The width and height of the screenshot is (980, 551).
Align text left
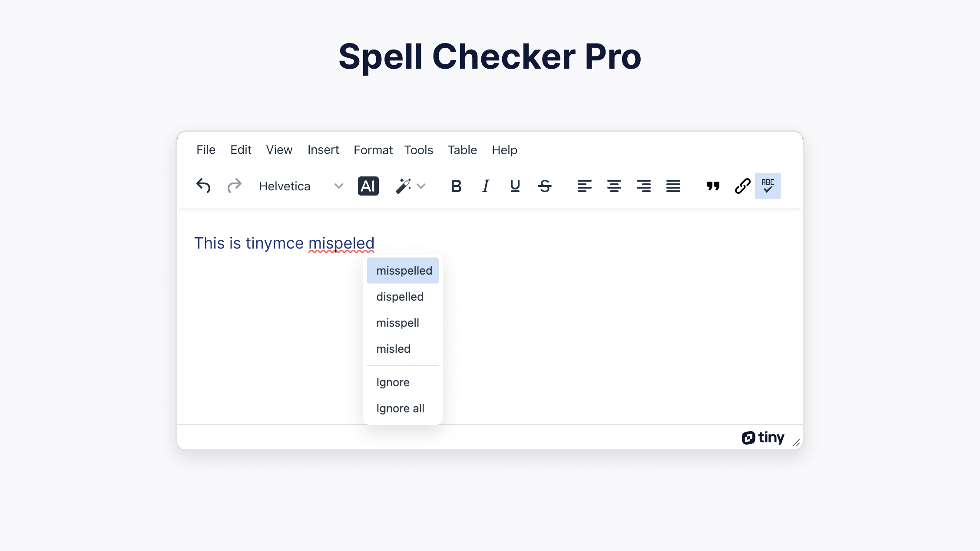[584, 186]
